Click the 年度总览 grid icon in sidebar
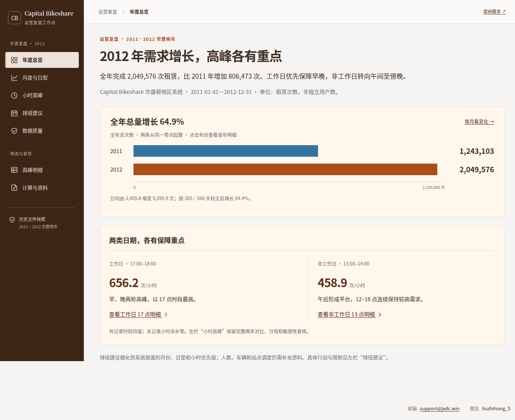515x420 pixels. 14,60
